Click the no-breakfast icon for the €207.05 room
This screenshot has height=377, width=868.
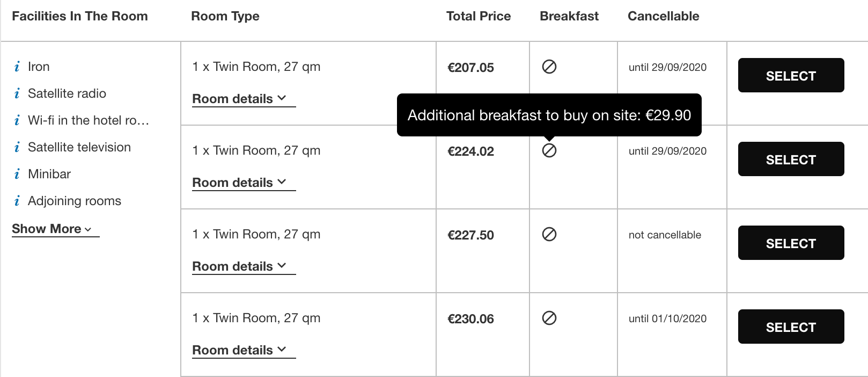coord(549,67)
